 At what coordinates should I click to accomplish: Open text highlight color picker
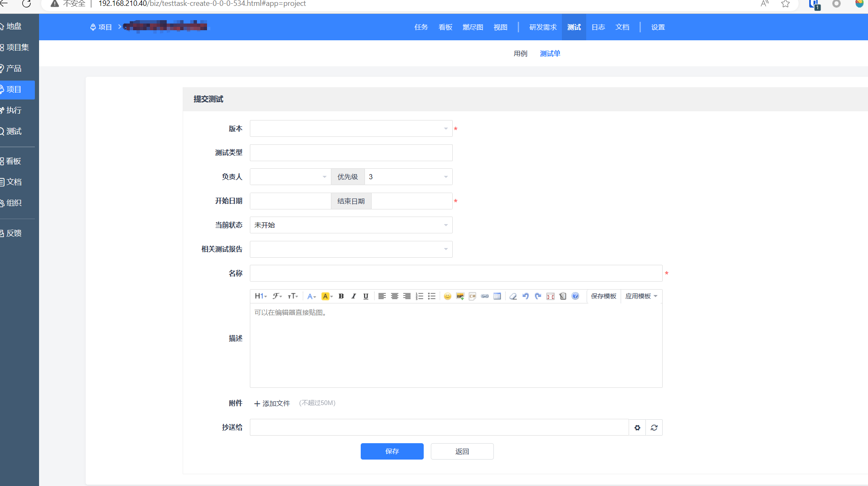click(327, 296)
